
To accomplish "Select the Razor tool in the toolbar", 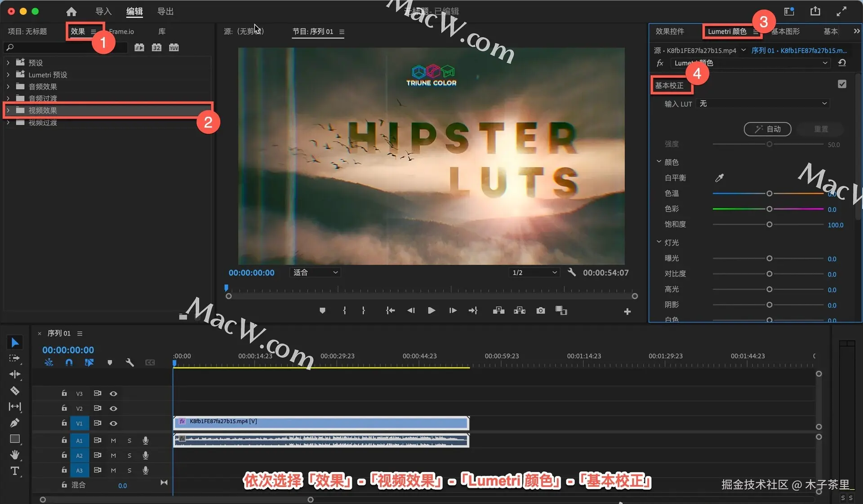I will [x=14, y=390].
